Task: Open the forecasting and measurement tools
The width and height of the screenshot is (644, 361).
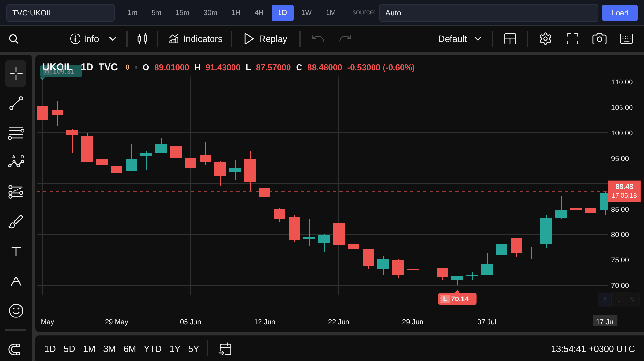Action: point(16,191)
